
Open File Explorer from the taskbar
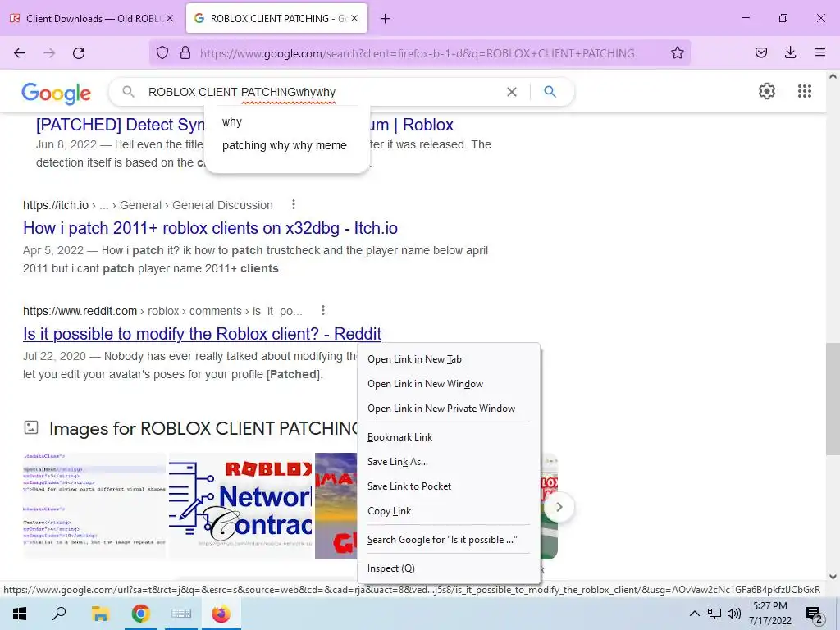coord(99,614)
